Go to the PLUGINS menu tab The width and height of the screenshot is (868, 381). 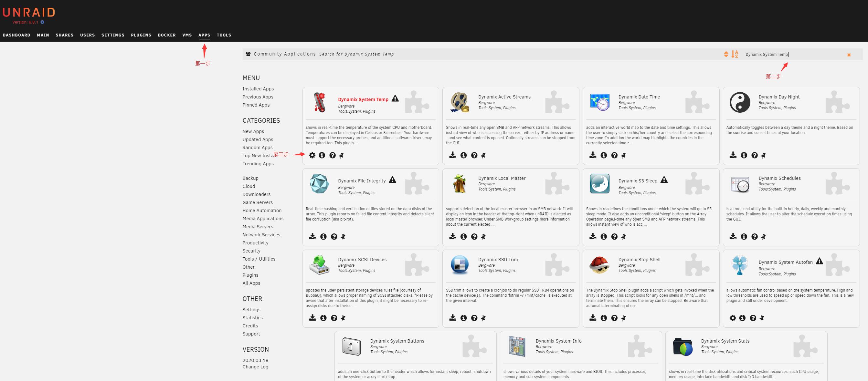tap(141, 35)
